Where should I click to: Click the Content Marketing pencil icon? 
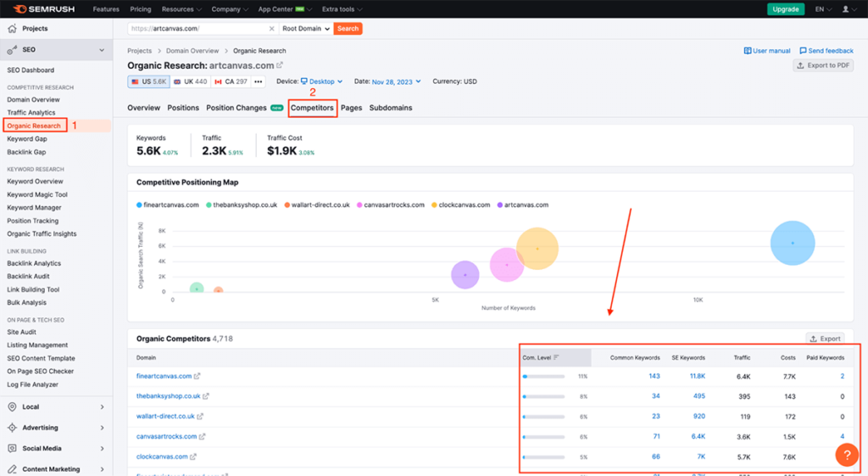pos(12,469)
